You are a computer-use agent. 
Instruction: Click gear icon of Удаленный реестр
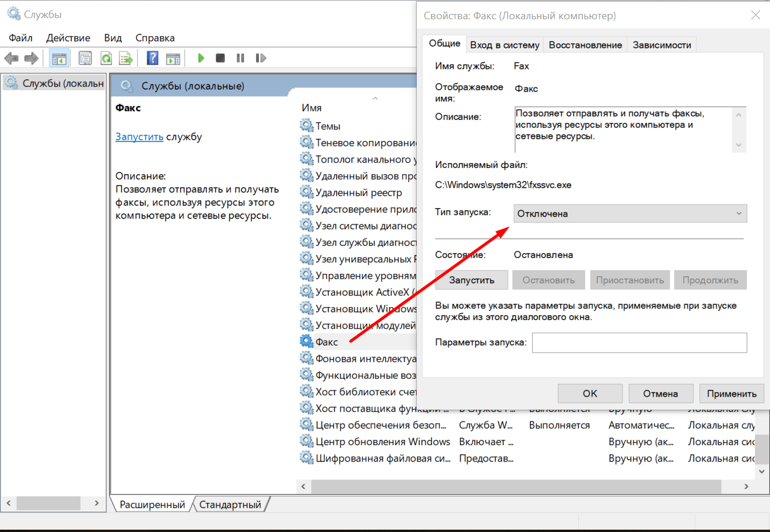point(307,192)
